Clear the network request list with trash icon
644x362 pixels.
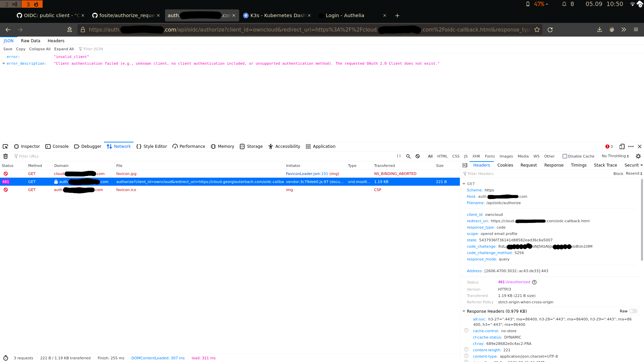coord(5,156)
